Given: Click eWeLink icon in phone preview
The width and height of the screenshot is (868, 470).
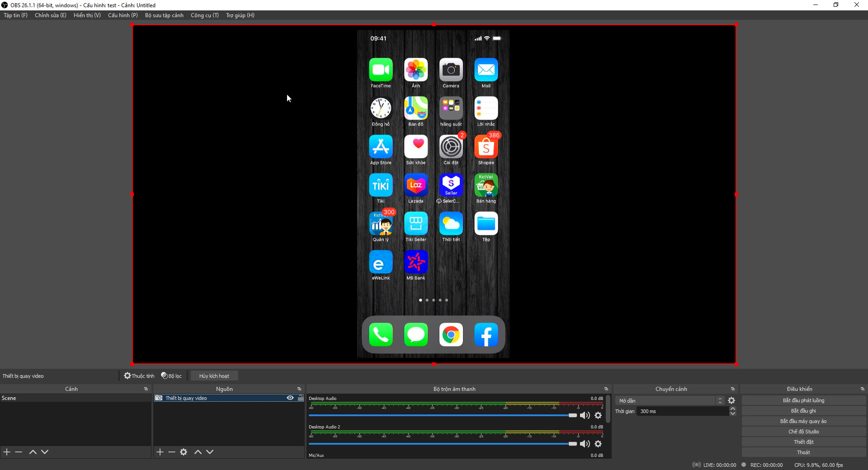Looking at the screenshot, I should click(381, 262).
